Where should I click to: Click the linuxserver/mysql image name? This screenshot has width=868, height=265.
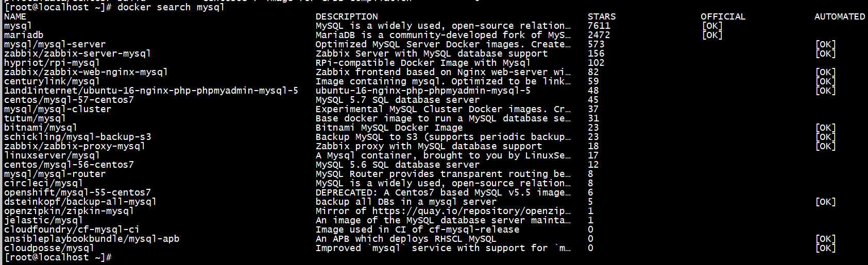point(52,155)
